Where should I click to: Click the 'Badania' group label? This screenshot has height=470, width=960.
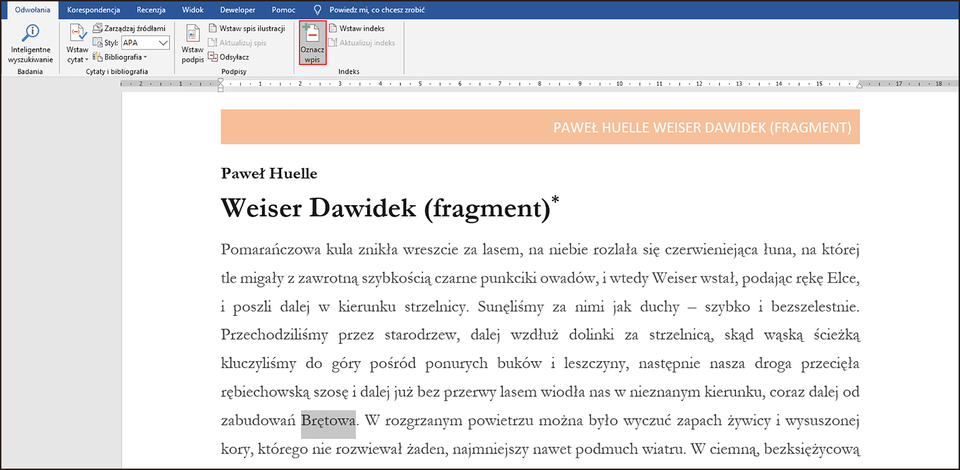[31, 72]
